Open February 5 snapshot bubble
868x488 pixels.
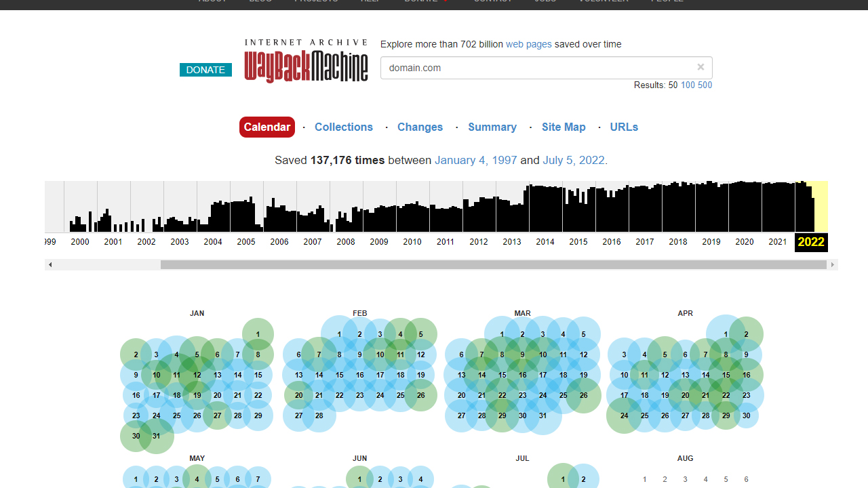click(x=420, y=334)
